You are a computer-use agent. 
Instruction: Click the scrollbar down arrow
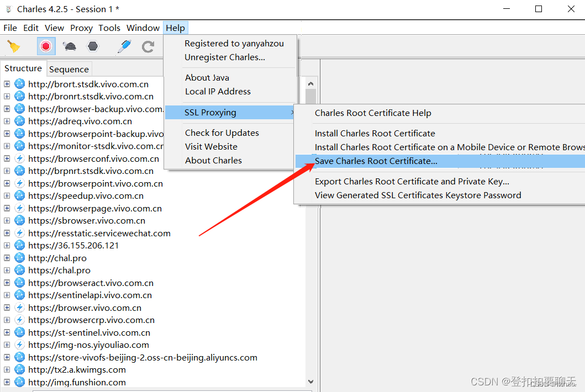311,382
